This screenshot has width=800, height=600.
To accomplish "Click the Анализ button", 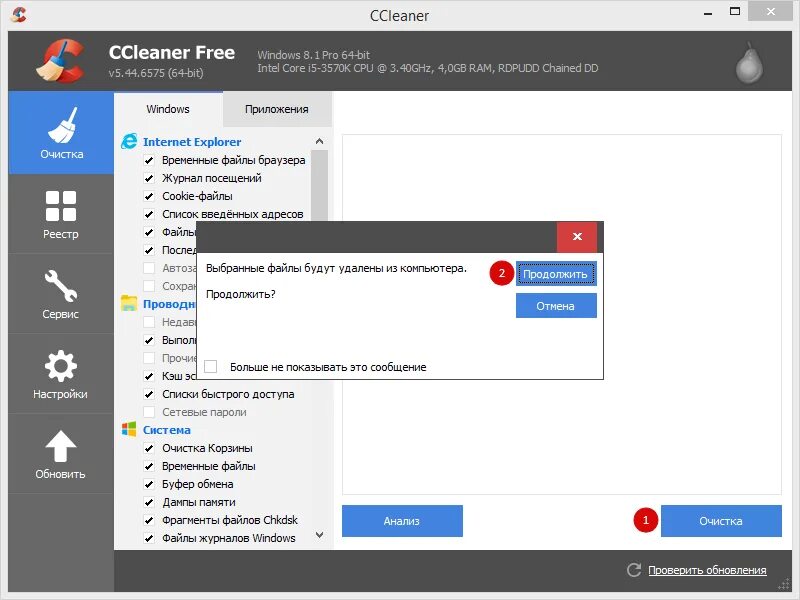I will 402,521.
